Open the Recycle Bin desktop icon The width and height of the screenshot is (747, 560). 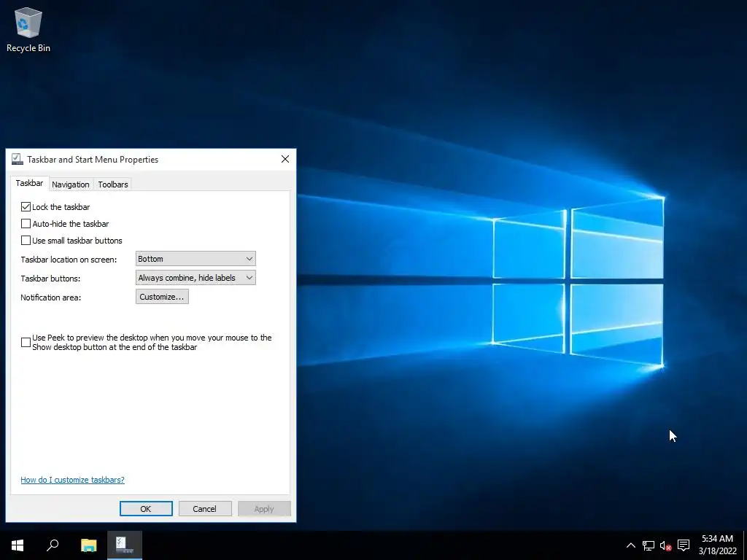[28, 29]
